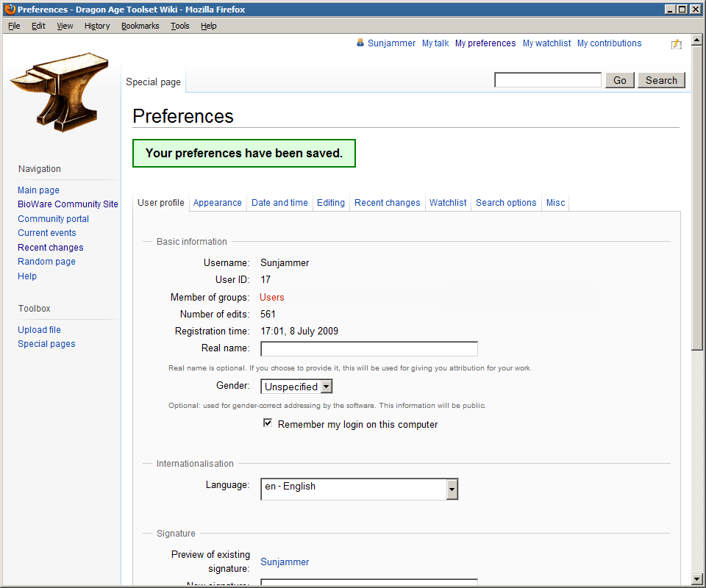Viewport: 706px width, 588px height.
Task: Expand the Language selection dropdown
Action: pyautogui.click(x=452, y=489)
